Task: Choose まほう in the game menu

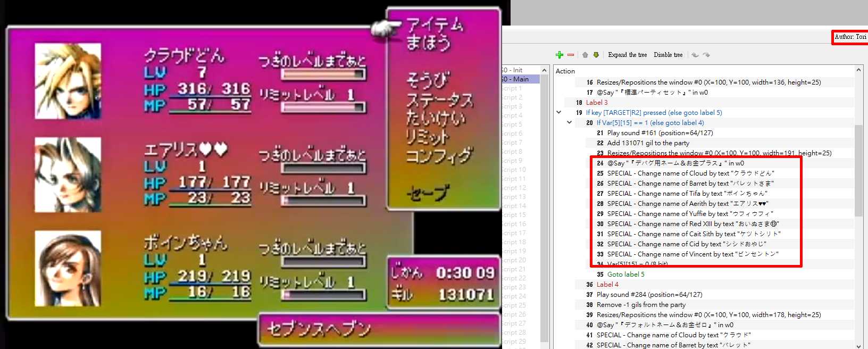Action: (429, 43)
